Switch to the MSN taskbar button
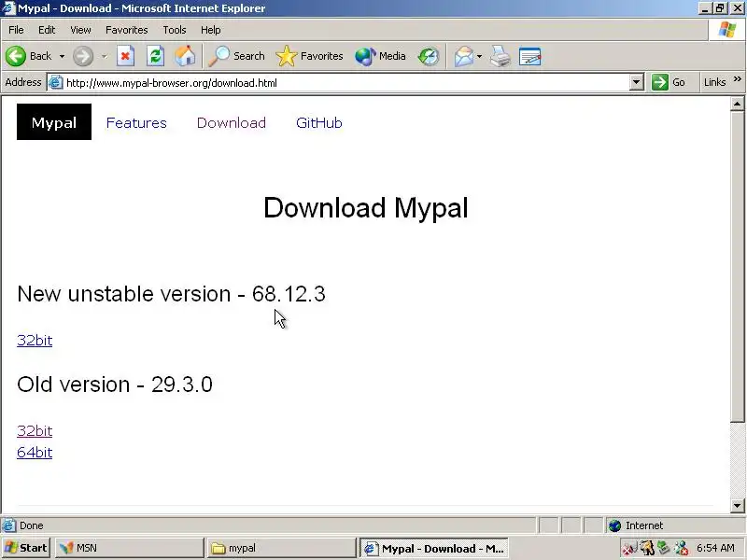Screen dimensions: 747x560 129,548
